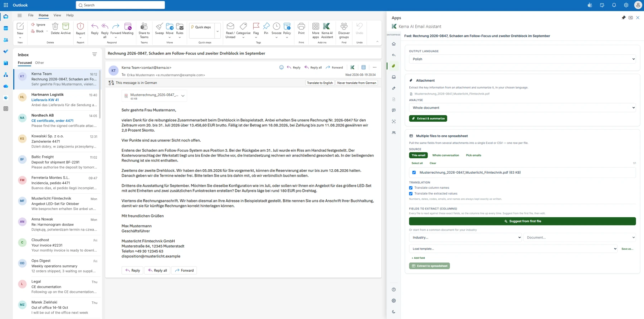Pin this message using the Pin icon

266,26
